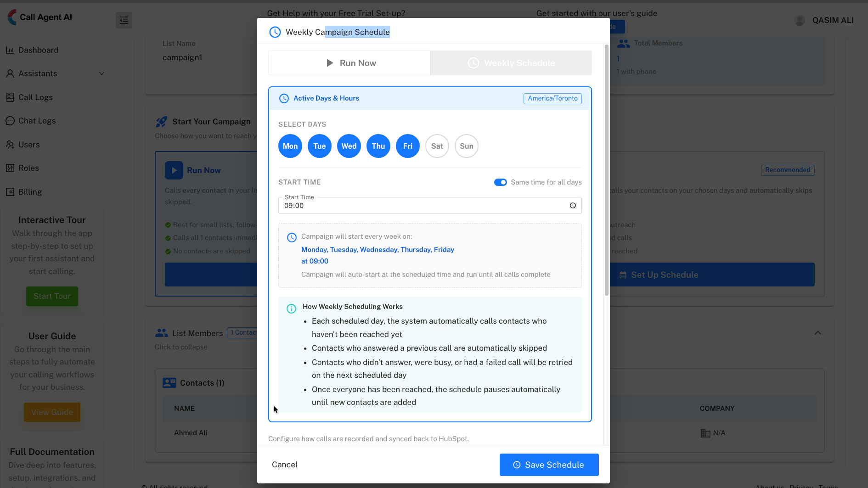Viewport: 868px width, 488px height.
Task: Collapse the List Members section chevron
Action: click(x=818, y=333)
